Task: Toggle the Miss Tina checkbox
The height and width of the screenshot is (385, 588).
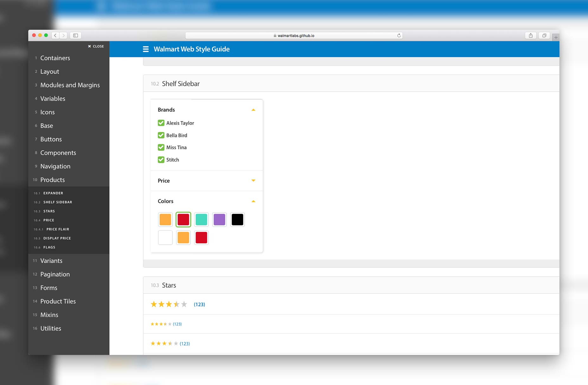Action: (161, 147)
